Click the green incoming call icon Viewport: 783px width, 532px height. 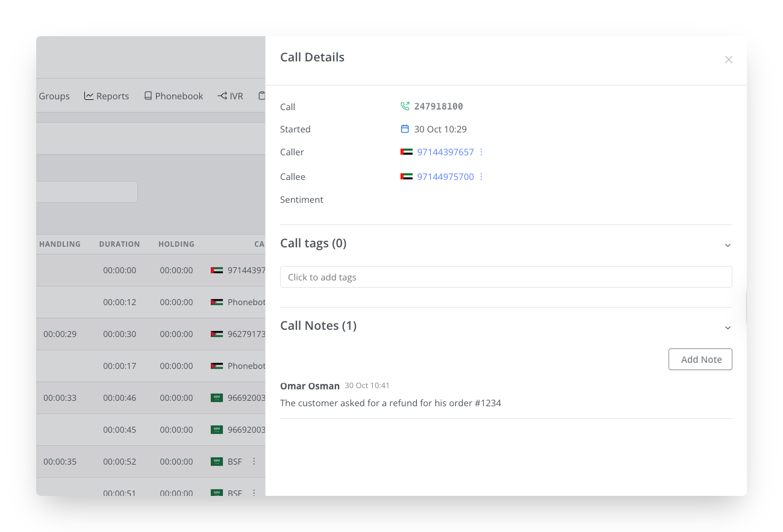pyautogui.click(x=405, y=107)
